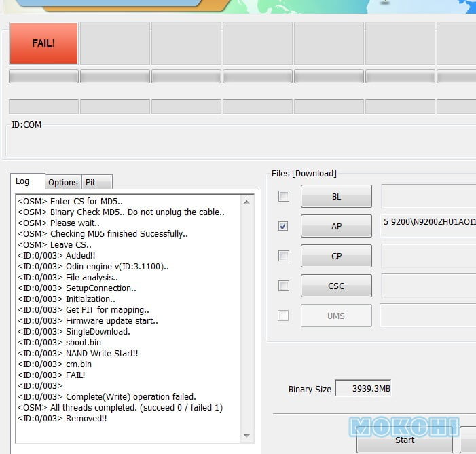Click the AP file button
Image resolution: width=476 pixels, height=454 pixels.
tap(336, 226)
